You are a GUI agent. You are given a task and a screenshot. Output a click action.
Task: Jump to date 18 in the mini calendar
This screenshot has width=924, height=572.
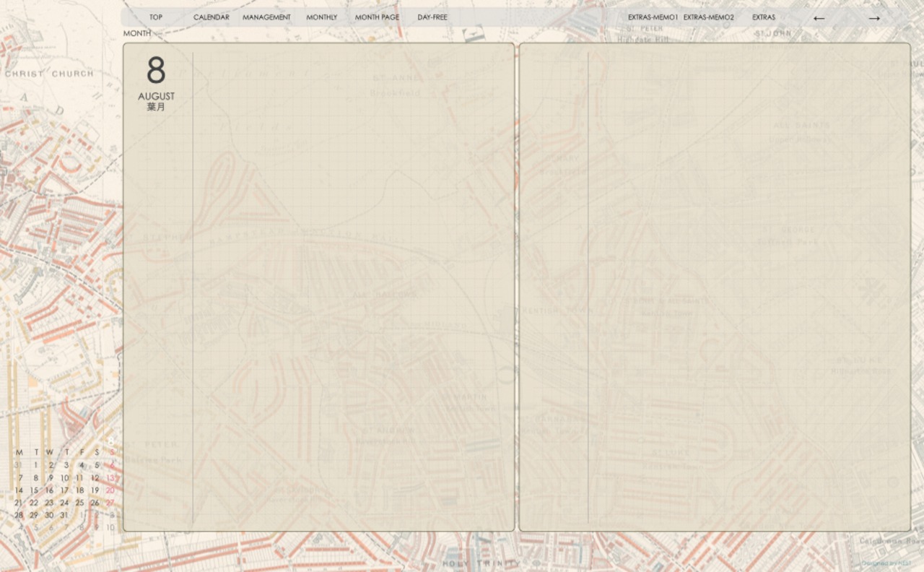tap(79, 490)
